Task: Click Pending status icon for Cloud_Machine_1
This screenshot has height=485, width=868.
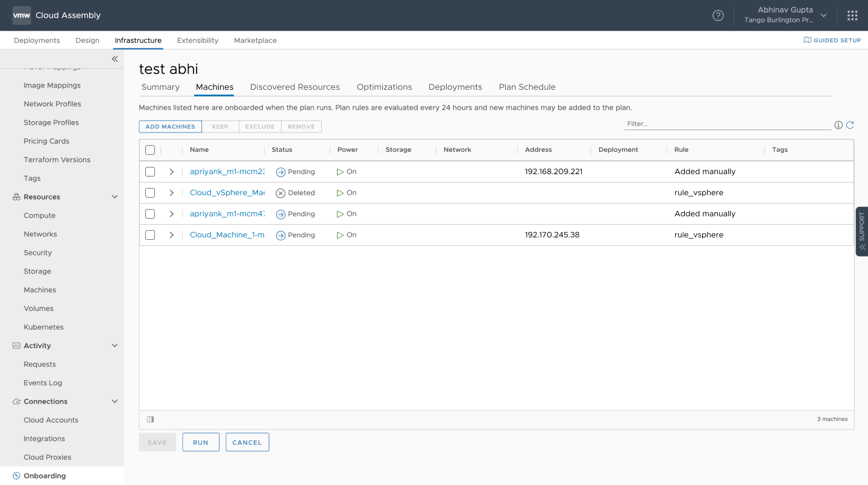Action: [280, 235]
